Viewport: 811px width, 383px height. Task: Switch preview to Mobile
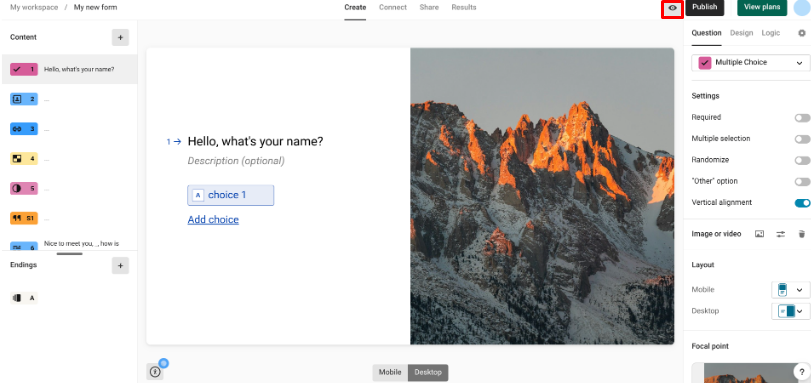(x=390, y=373)
